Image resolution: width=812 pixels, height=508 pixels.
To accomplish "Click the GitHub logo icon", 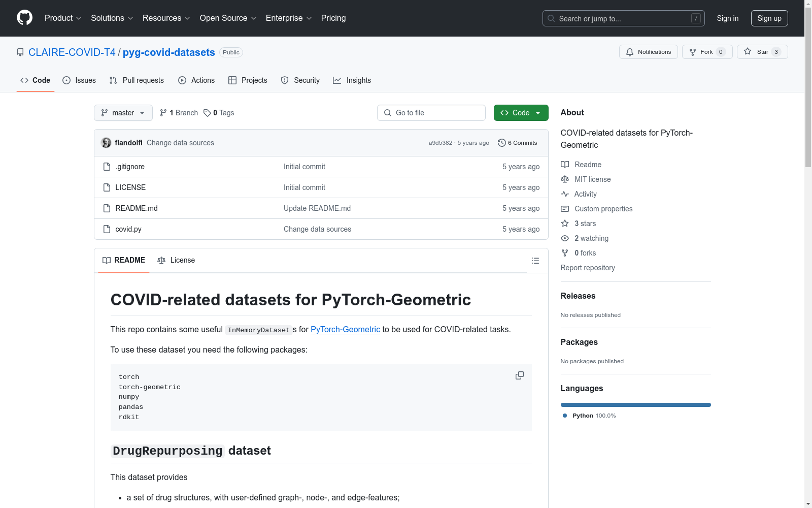I will pos(24,18).
